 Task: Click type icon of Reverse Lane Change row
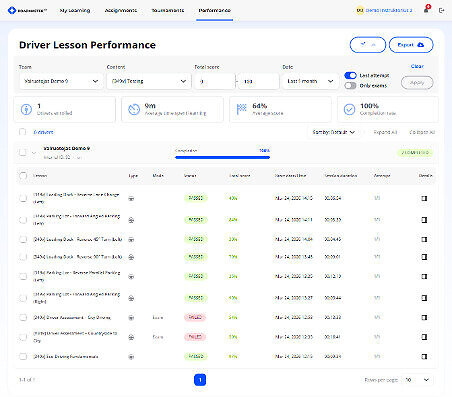click(x=131, y=198)
